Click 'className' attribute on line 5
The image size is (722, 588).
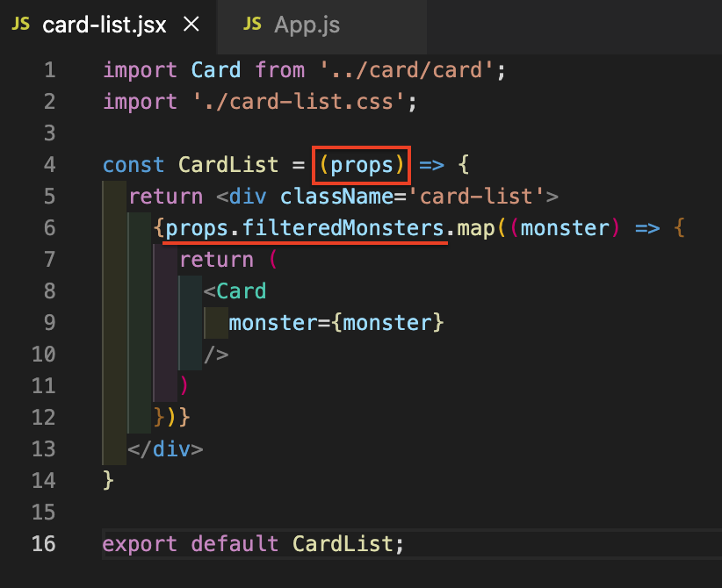336,197
